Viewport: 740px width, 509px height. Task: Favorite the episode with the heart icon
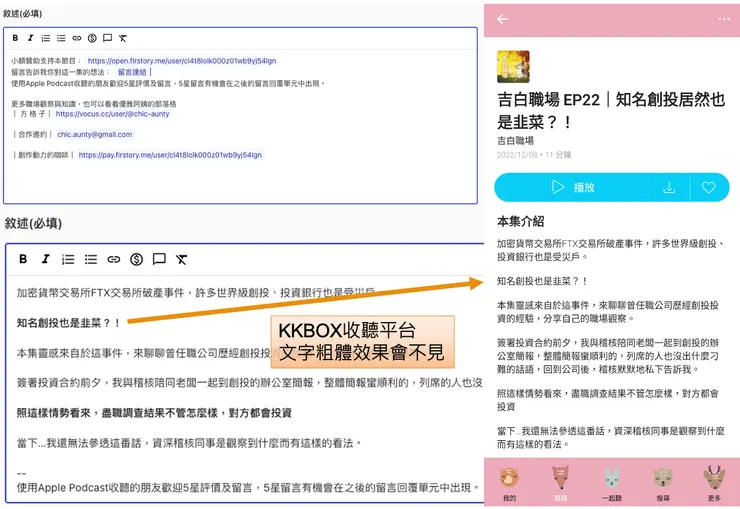[x=708, y=188]
